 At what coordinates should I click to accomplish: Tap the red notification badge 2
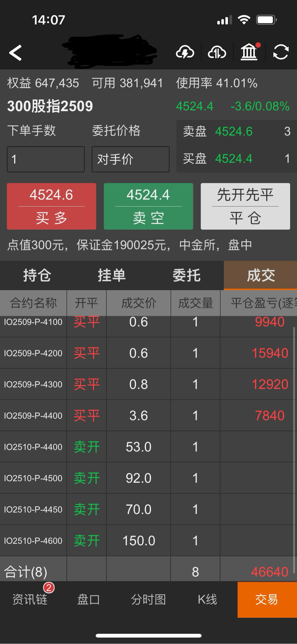tap(49, 588)
